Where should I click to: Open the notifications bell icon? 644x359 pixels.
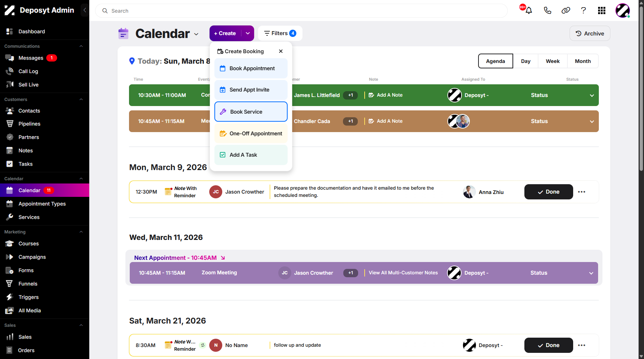(529, 10)
